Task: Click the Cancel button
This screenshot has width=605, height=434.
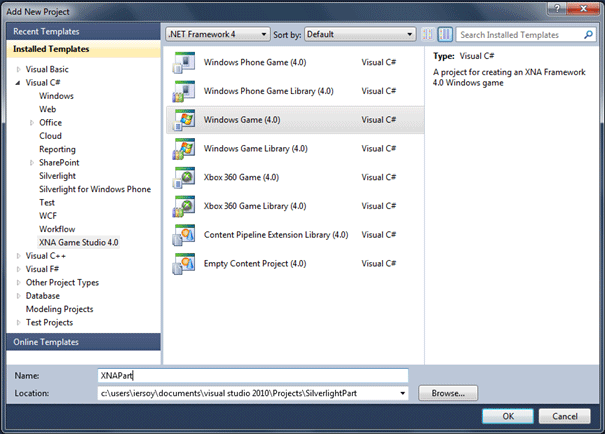Action: [564, 416]
